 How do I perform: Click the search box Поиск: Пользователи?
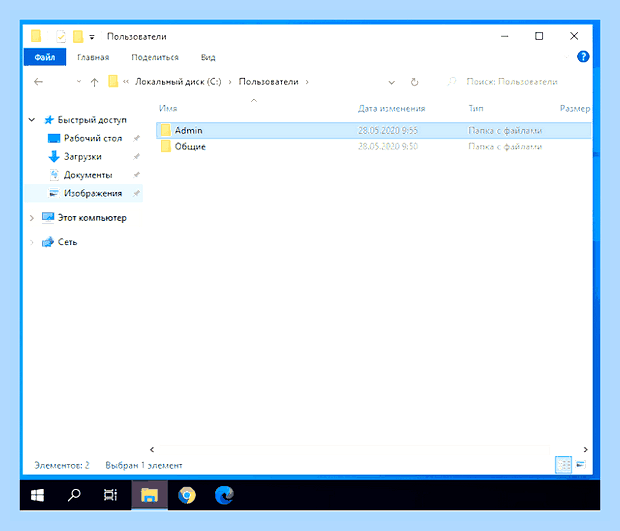[511, 82]
